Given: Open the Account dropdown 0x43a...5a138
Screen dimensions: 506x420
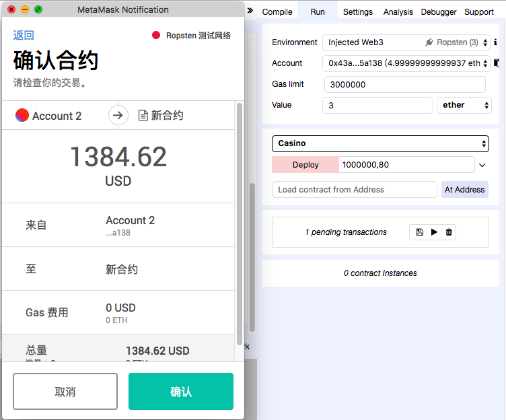Looking at the screenshot, I should coord(406,63).
